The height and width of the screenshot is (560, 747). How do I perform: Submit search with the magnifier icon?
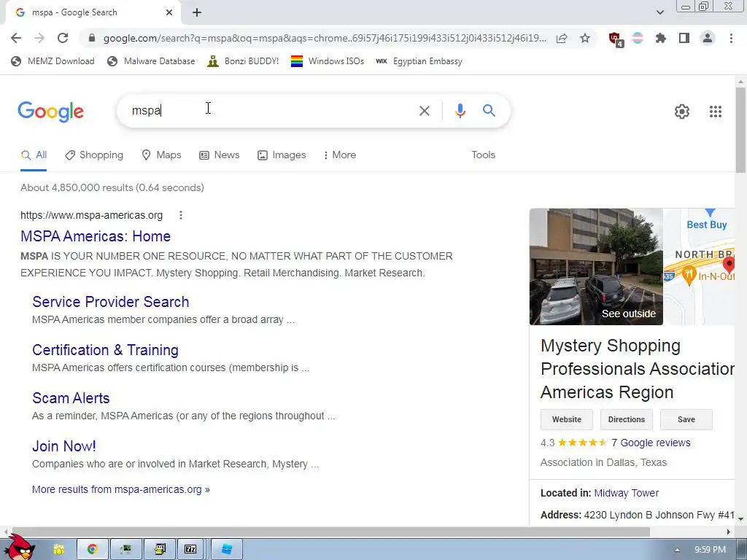point(489,111)
